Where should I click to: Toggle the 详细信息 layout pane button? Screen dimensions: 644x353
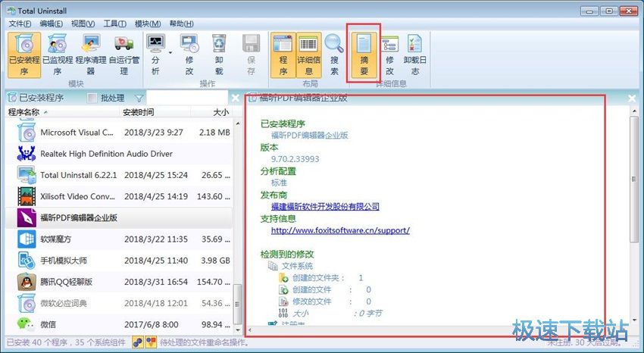click(309, 55)
